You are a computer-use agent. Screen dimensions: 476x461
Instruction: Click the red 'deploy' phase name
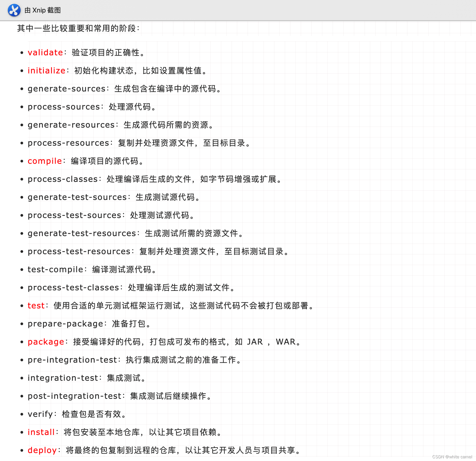coord(42,450)
